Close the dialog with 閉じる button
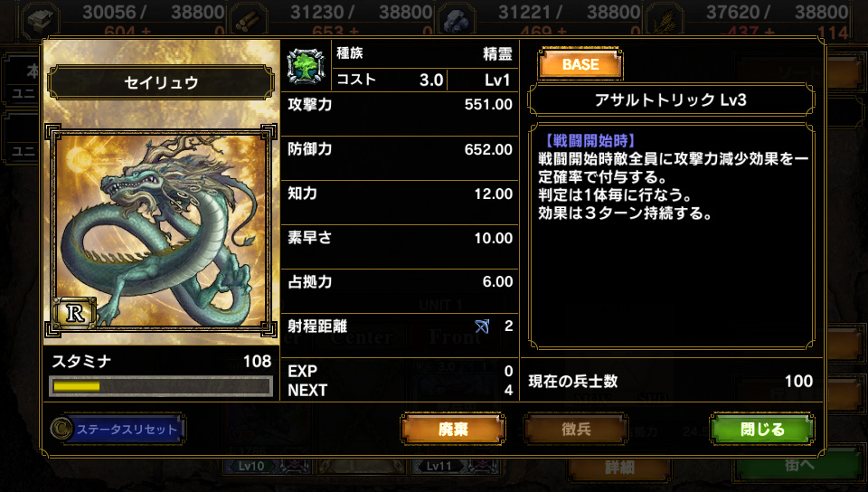The width and height of the screenshot is (868, 492). pos(761,429)
